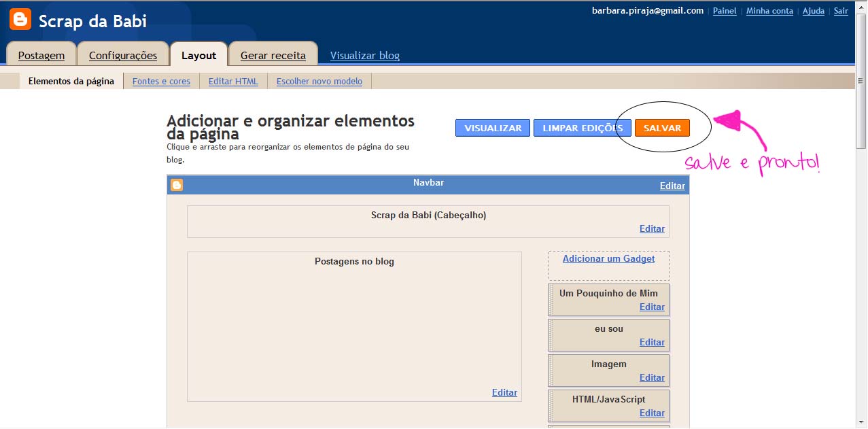The height and width of the screenshot is (429, 868).
Task: Click the VISUALIZAR button
Action: point(493,128)
